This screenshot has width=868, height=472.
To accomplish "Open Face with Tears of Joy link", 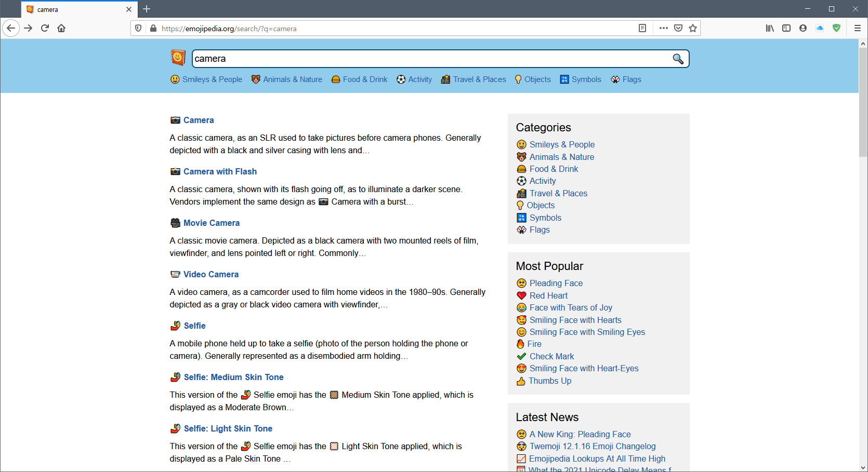I will click(x=571, y=307).
